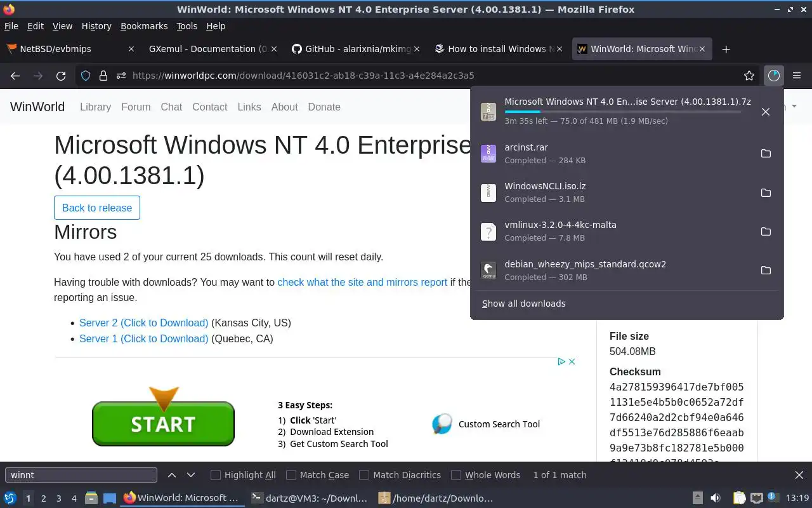Bookmark this page with the star
This screenshot has width=812, height=508.
[x=749, y=76]
